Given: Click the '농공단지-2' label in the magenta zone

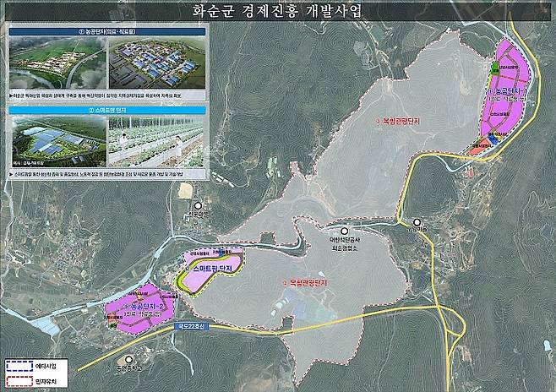Looking at the screenshot, I should point(142,306).
